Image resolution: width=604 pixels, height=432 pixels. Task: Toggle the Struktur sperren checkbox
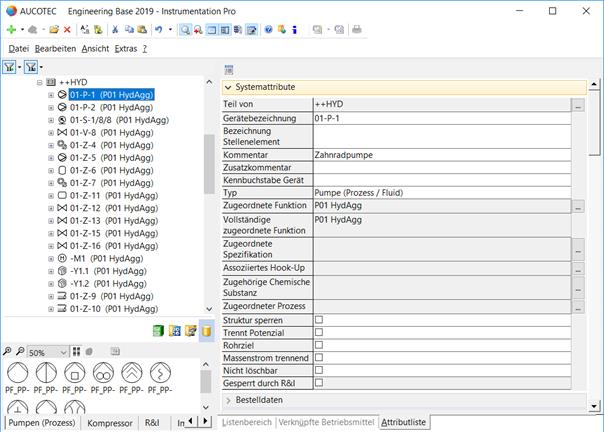(x=319, y=319)
